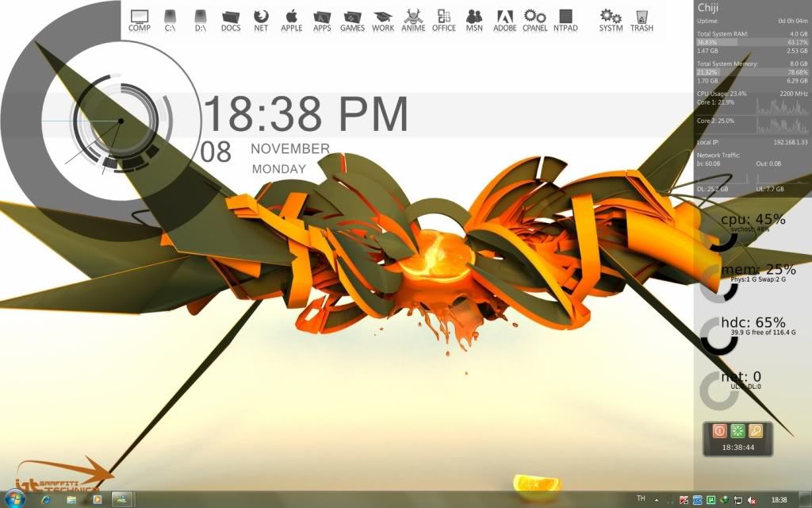Image resolution: width=812 pixels, height=508 pixels.
Task: Click the Network Traffic label
Action: tap(718, 155)
